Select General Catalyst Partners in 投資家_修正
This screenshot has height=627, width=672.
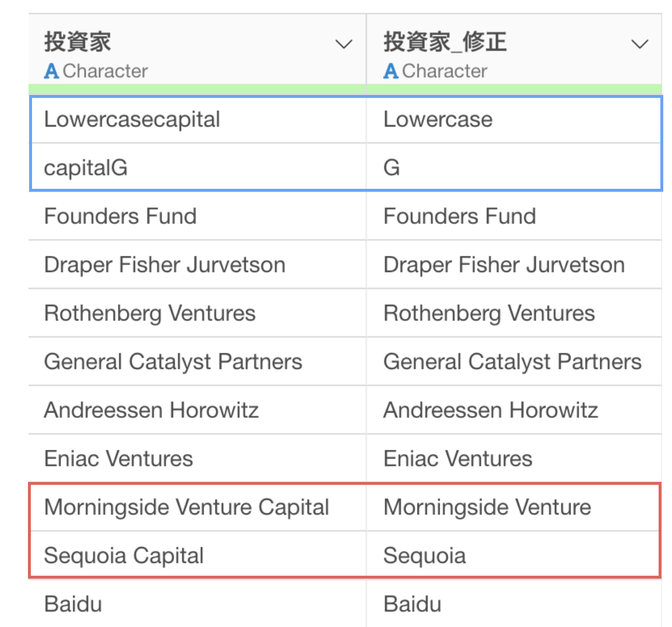[x=514, y=361]
